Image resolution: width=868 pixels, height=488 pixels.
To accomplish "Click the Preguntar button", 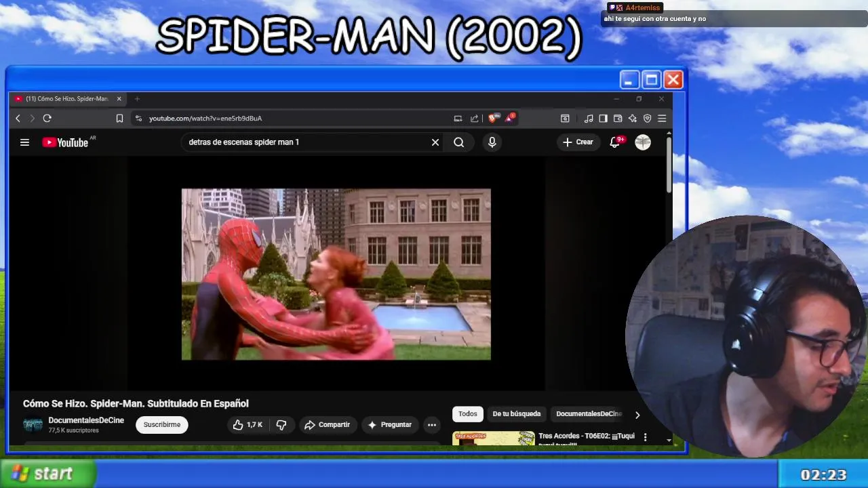I will [390, 425].
